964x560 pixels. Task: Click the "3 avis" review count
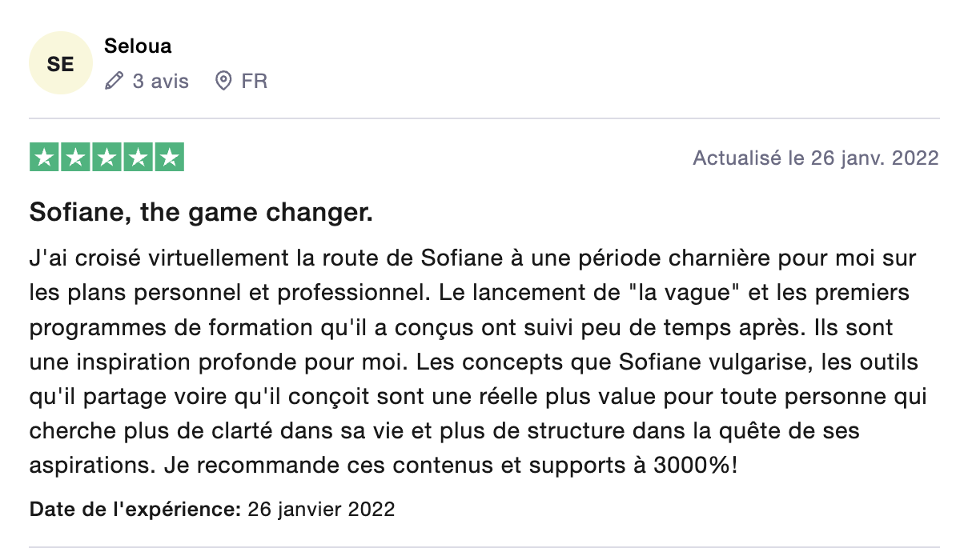[x=161, y=81]
